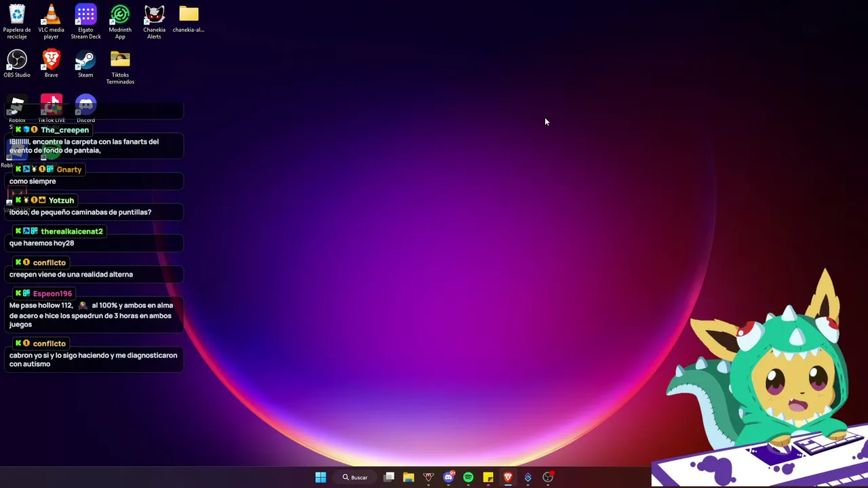Click the chat message "que haremos hoy28"
The image size is (868, 488).
click(41, 243)
